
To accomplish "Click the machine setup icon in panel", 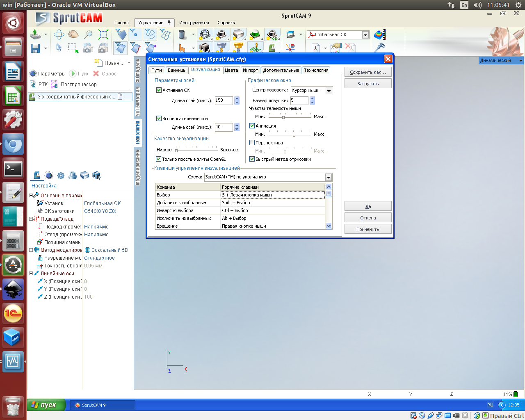I will tap(37, 176).
